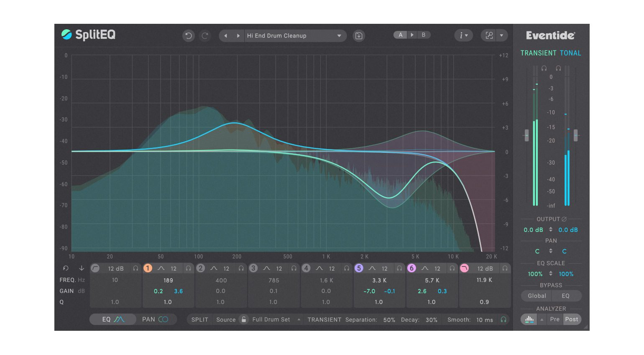Change band 6 filter shape icon

[x=425, y=269]
